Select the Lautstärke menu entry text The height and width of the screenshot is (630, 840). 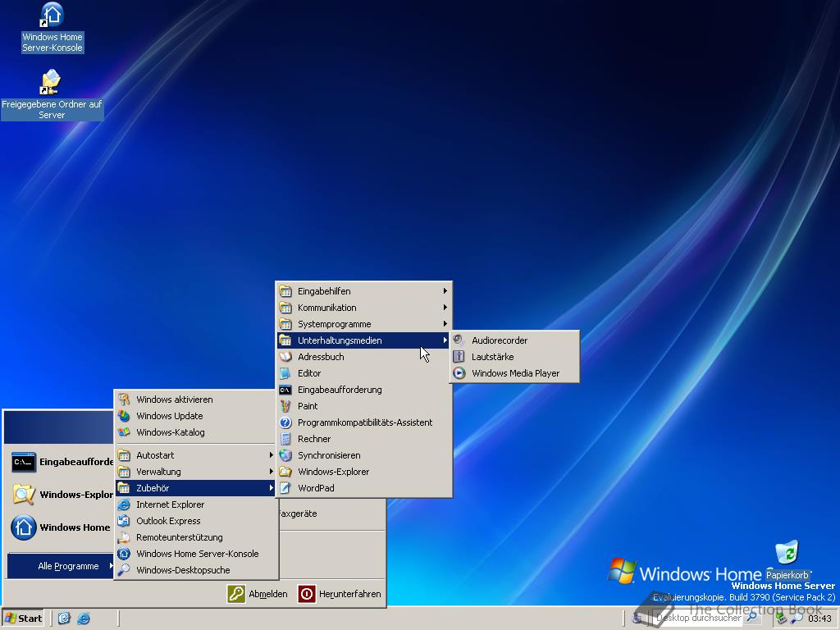tap(492, 357)
